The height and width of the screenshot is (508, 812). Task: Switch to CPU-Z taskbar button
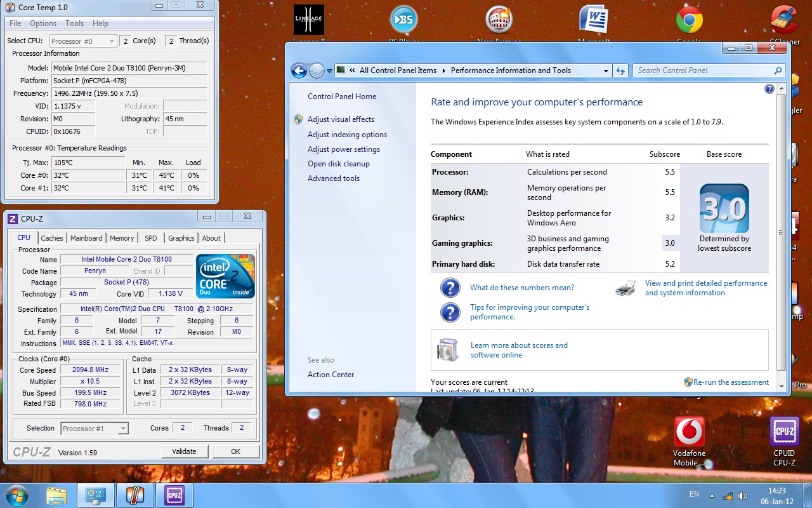point(174,495)
